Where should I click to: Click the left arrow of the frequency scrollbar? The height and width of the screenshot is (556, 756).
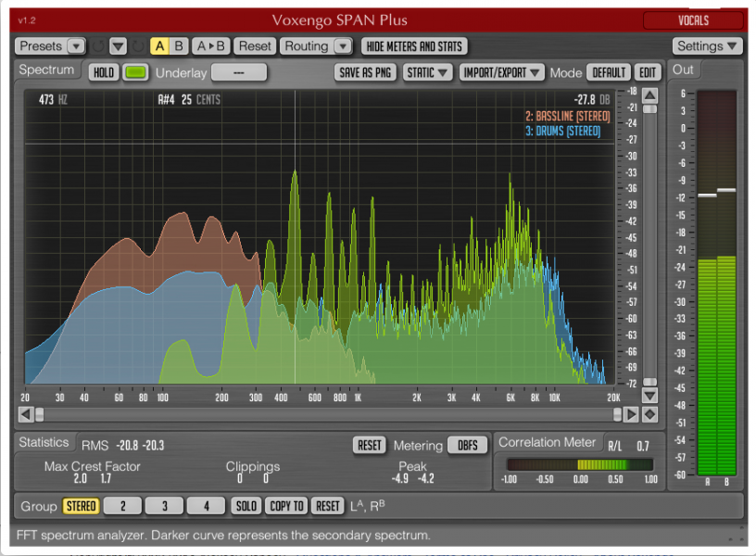click(26, 414)
